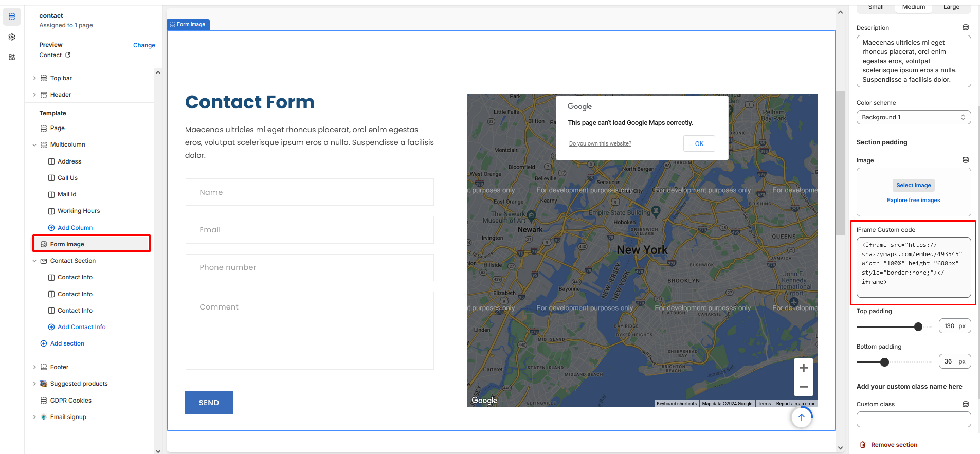980x454 pixels.
Task: Click the Address block icon
Action: (51, 161)
